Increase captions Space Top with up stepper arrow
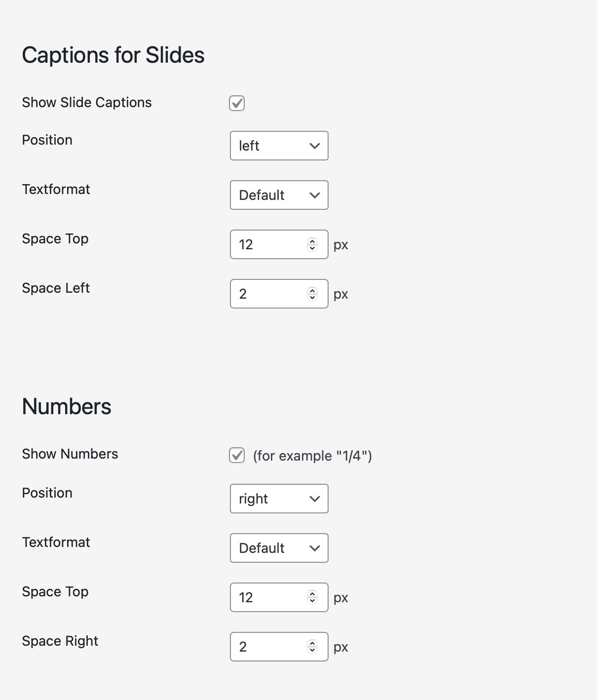 312,241
